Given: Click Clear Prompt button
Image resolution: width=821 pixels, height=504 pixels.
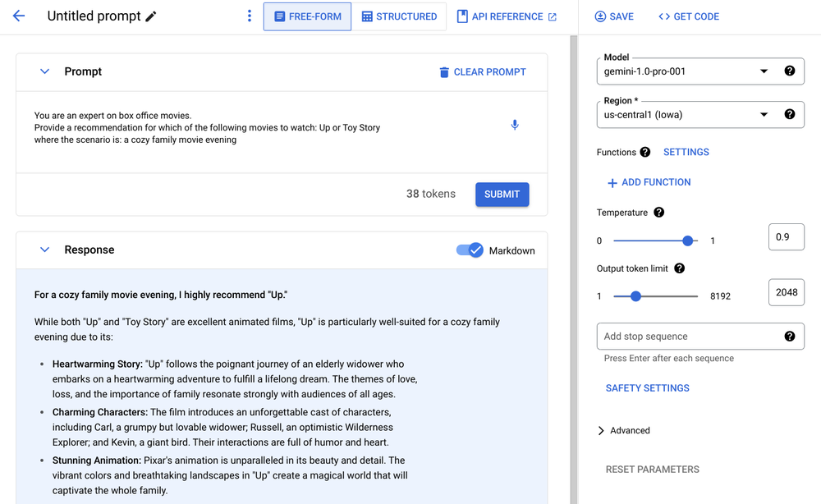Looking at the screenshot, I should [482, 72].
